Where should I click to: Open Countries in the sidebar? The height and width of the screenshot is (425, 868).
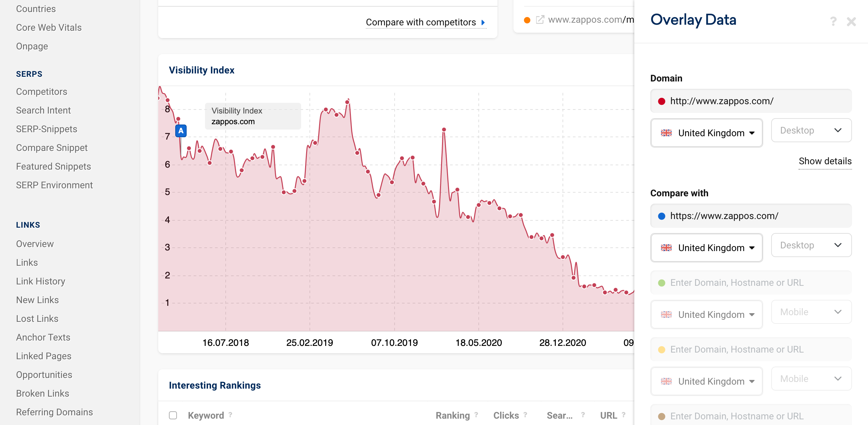[x=36, y=9]
